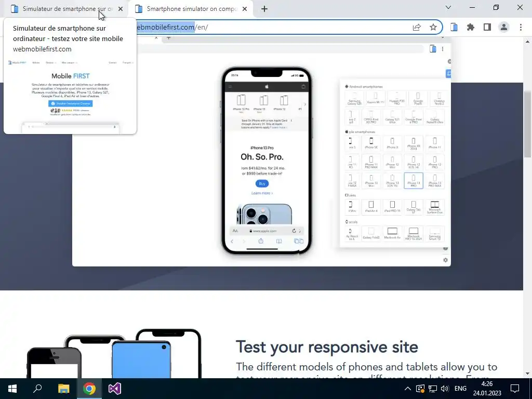532x399 pixels.
Task: Open the Mobile simulator extension icon
Action: tap(454, 27)
